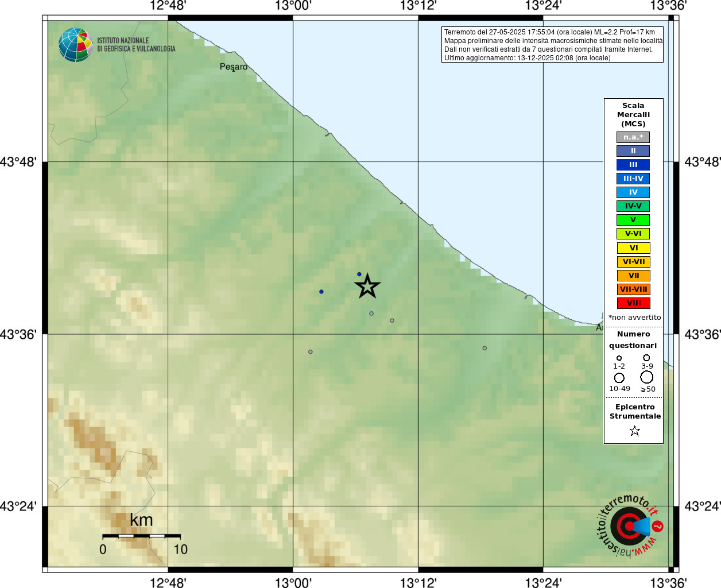Click the blue marker farther west of the star
The height and width of the screenshot is (588, 721).
click(321, 292)
